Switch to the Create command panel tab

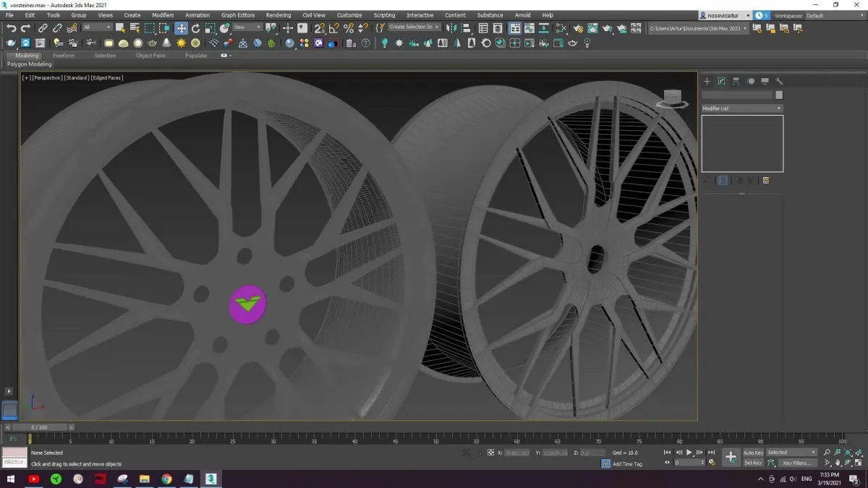(707, 81)
